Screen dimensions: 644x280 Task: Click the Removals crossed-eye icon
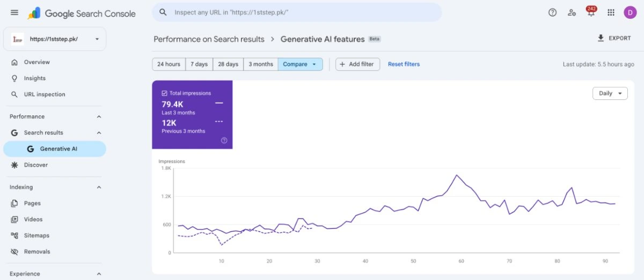pyautogui.click(x=14, y=252)
